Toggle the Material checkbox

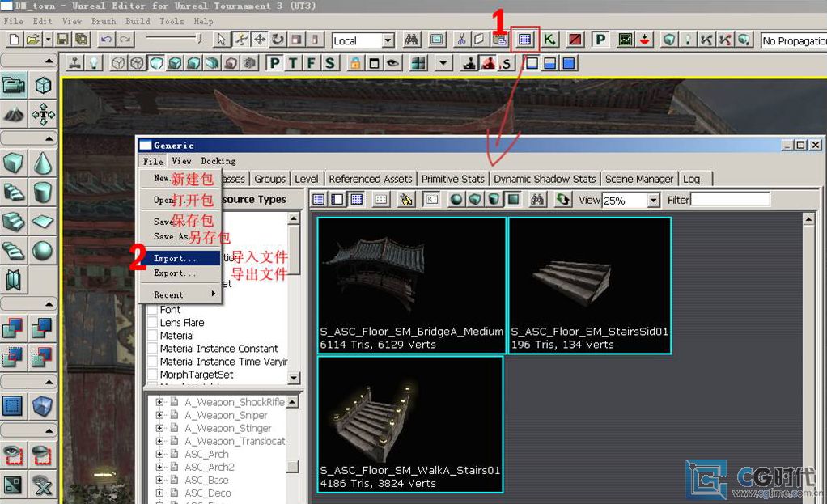152,336
